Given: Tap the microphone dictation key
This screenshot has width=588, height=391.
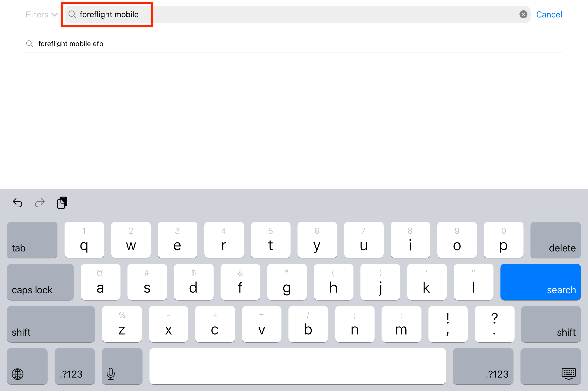Looking at the screenshot, I should click(122, 366).
